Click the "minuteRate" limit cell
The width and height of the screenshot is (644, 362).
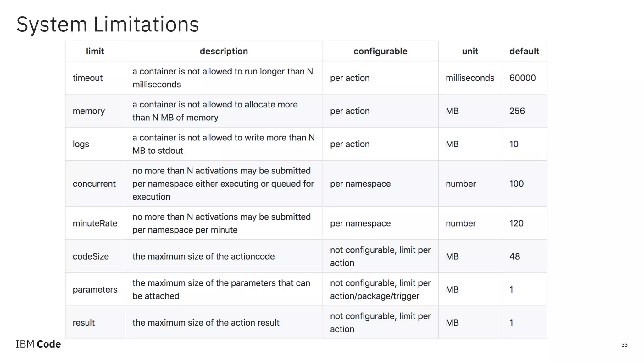coord(95,223)
